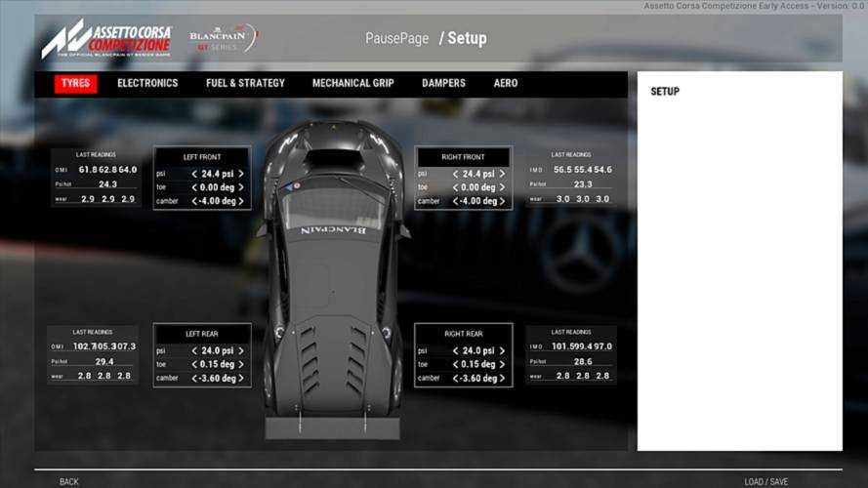868x488 pixels.
Task: Click Right Rear camber value -3.60 deg
Action: pyautogui.click(x=478, y=379)
